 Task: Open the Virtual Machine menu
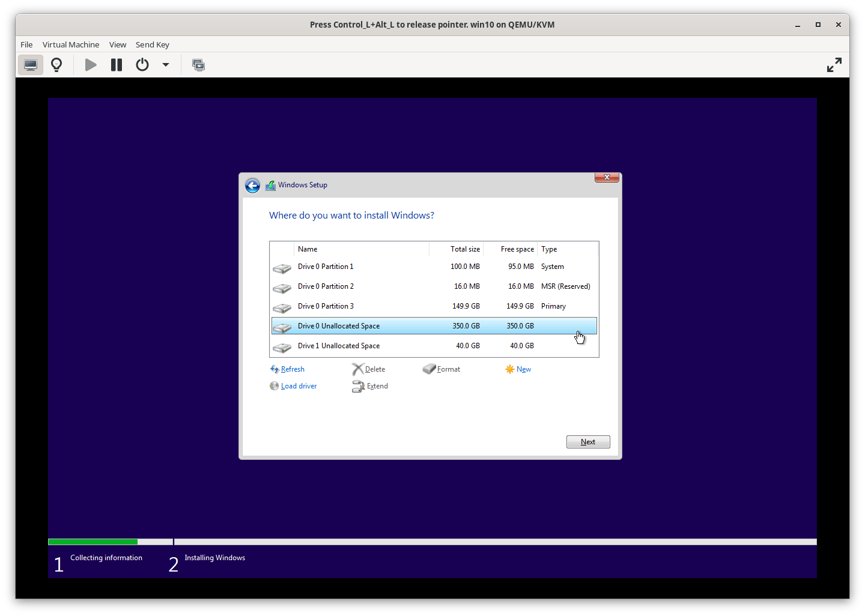tap(71, 44)
